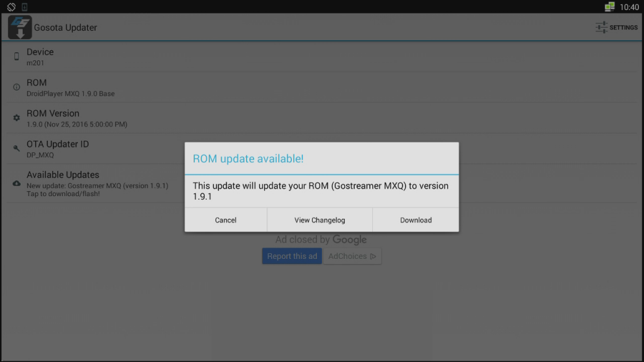Cancel the ROM update dialog
The image size is (644, 362).
click(x=226, y=220)
